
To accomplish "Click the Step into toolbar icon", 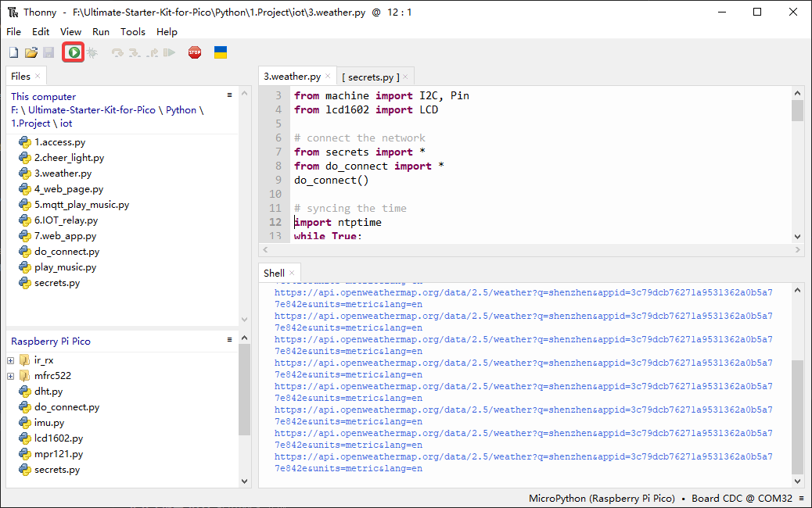I will [135, 52].
